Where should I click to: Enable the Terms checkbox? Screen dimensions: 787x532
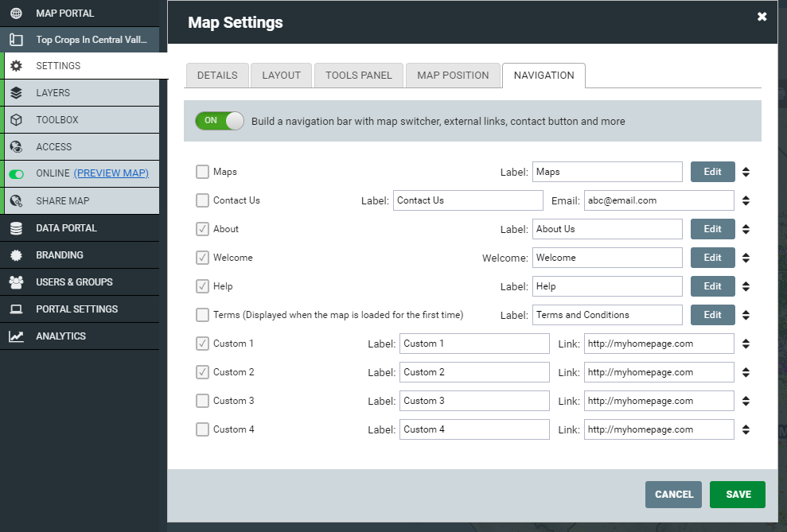(x=202, y=315)
